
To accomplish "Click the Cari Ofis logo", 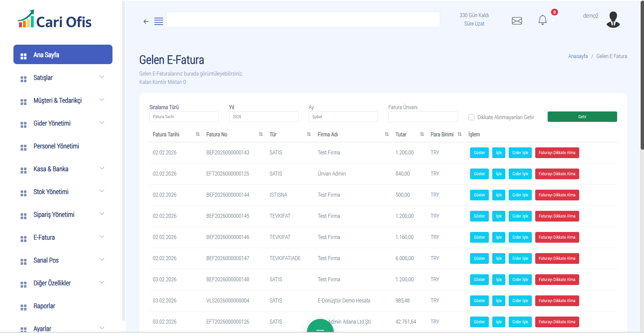I will coord(55,19).
